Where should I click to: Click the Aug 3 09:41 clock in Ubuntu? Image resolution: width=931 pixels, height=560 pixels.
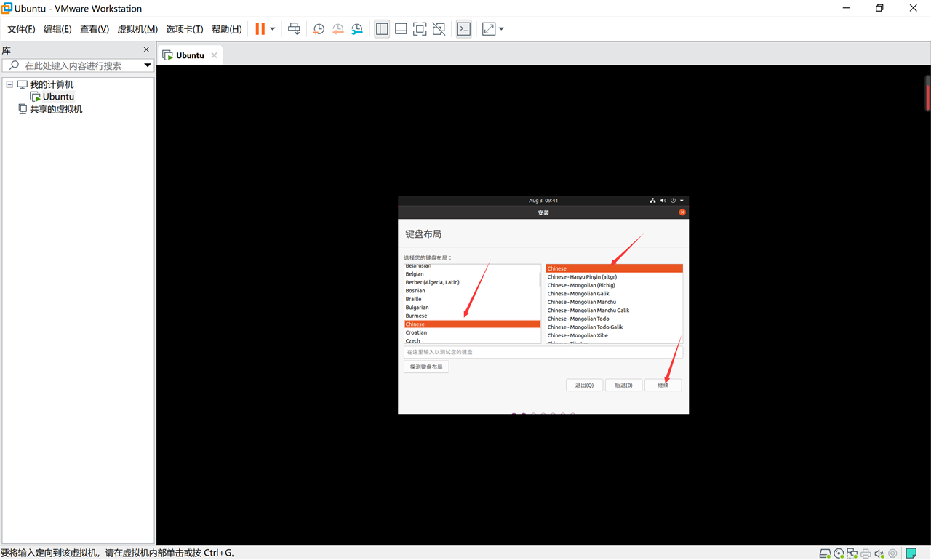tap(543, 201)
